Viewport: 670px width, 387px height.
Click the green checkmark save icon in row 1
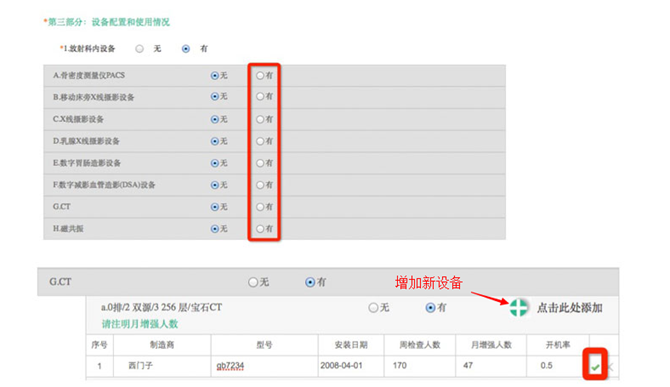tap(595, 367)
